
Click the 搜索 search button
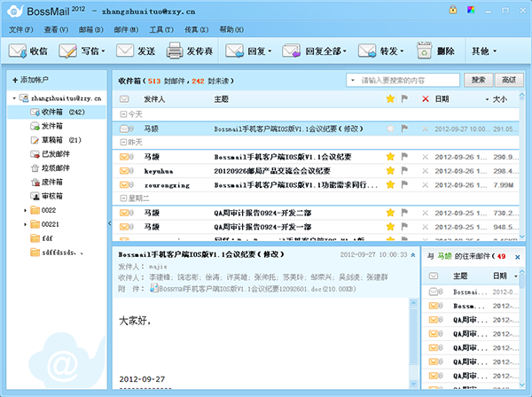(x=479, y=80)
